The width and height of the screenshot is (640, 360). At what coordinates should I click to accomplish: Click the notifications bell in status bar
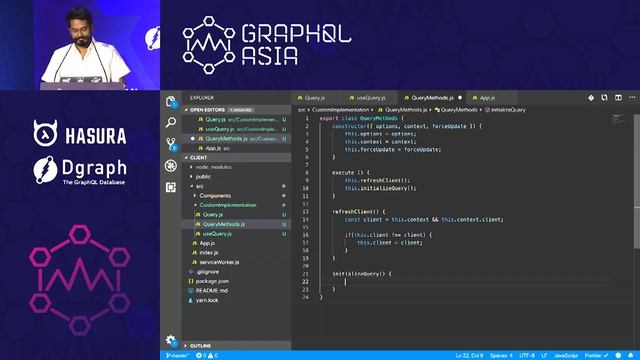pyautogui.click(x=631, y=356)
